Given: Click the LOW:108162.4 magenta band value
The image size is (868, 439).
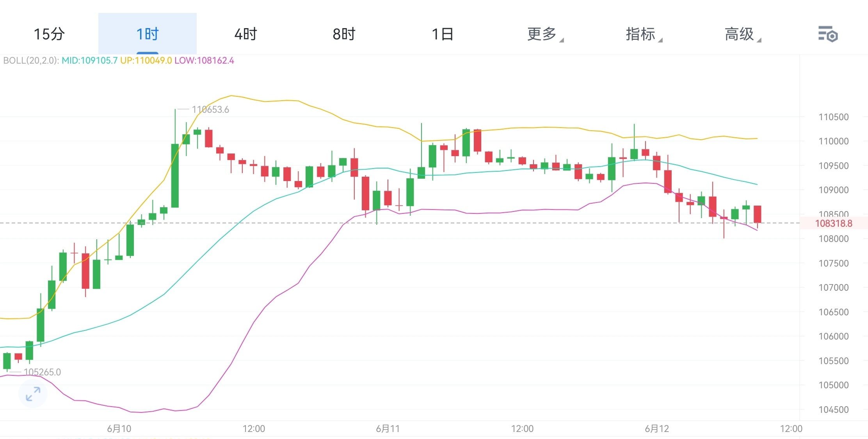Looking at the screenshot, I should 204,60.
